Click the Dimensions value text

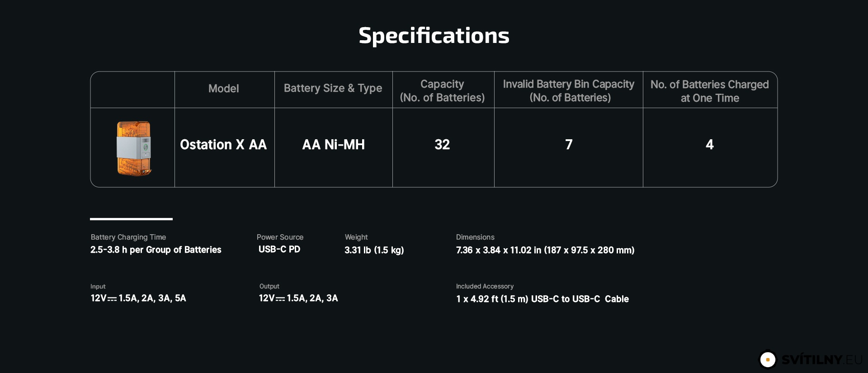(x=545, y=250)
